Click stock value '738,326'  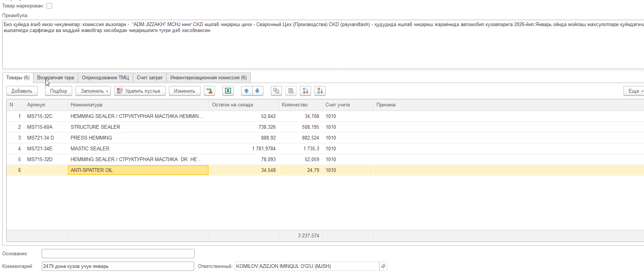(x=267, y=127)
